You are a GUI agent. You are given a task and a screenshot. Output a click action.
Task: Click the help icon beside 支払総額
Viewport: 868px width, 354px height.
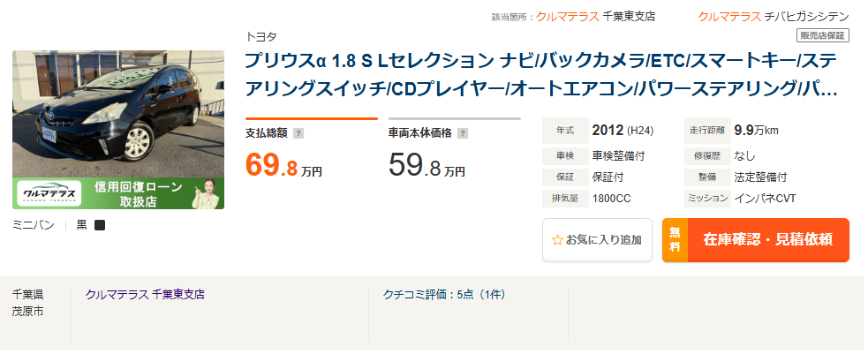coord(298,133)
